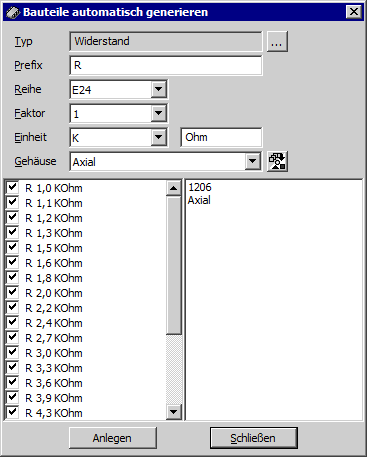Toggle the R 2,2 KOhm checkbox
This screenshot has height=457, width=367.
click(12, 307)
